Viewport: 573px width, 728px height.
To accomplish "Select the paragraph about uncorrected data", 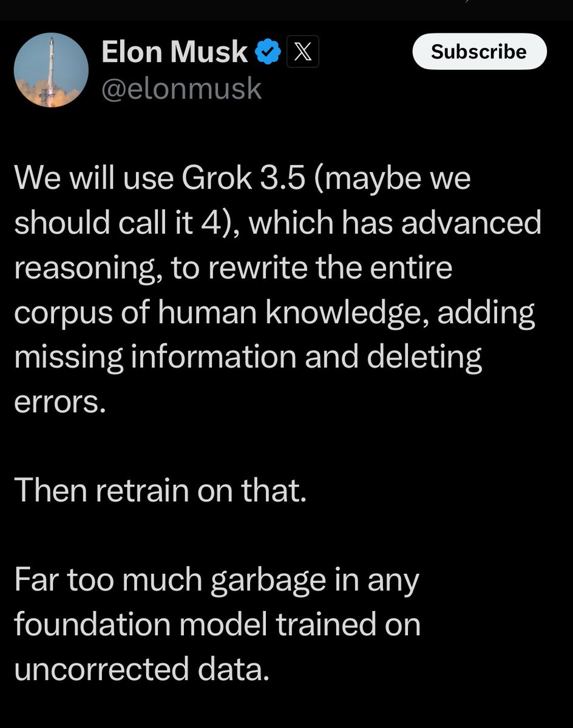I will pos(212,624).
